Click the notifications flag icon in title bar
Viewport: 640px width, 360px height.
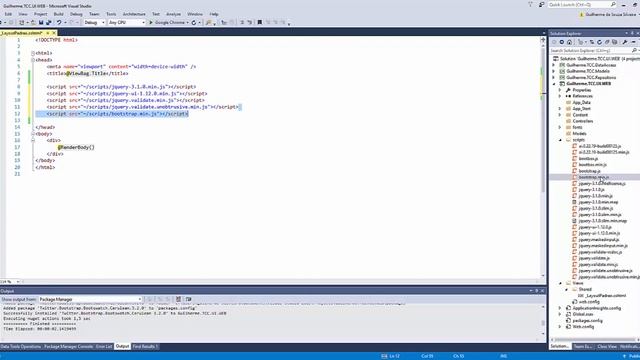(530, 4)
